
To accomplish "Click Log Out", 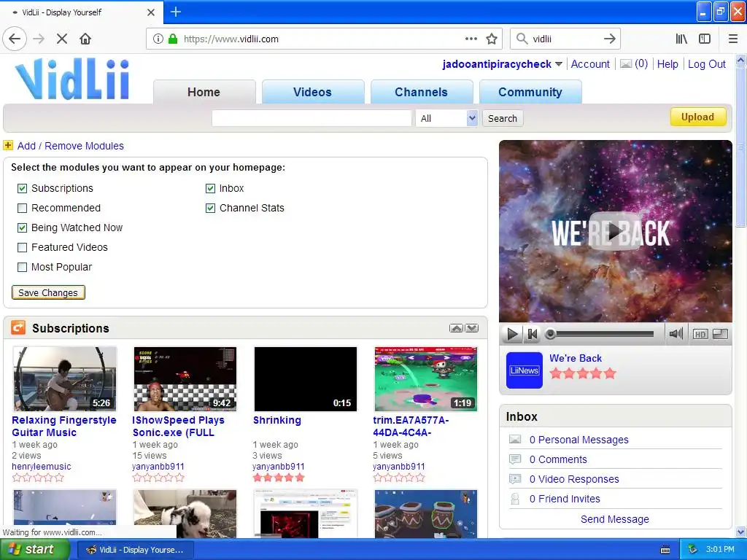I will (706, 64).
